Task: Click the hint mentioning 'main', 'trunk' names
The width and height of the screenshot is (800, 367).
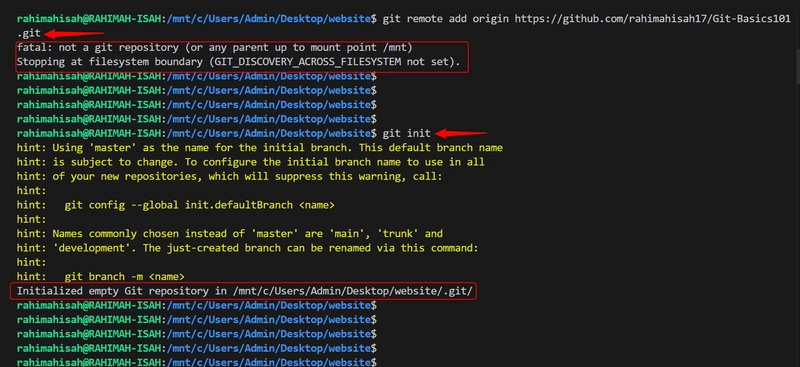Action: click(x=230, y=234)
